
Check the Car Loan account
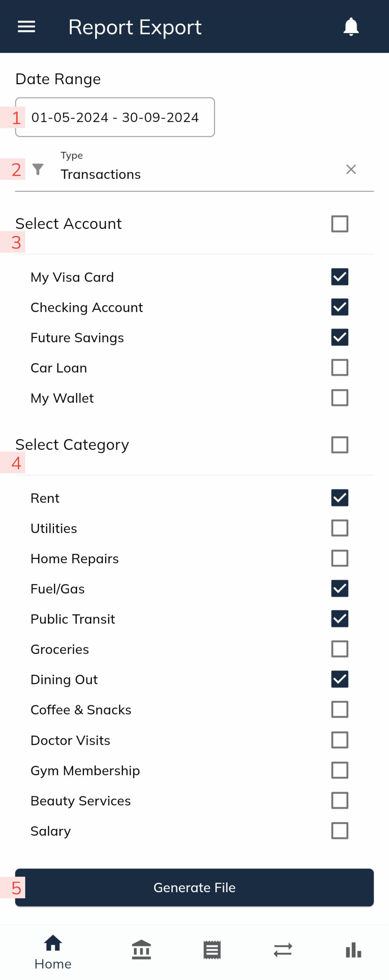340,367
